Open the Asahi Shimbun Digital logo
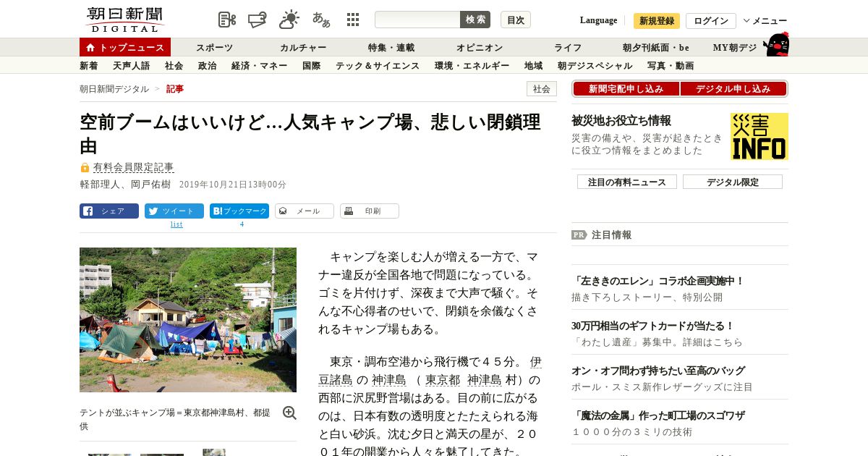The height and width of the screenshot is (456, 868). pos(124,20)
